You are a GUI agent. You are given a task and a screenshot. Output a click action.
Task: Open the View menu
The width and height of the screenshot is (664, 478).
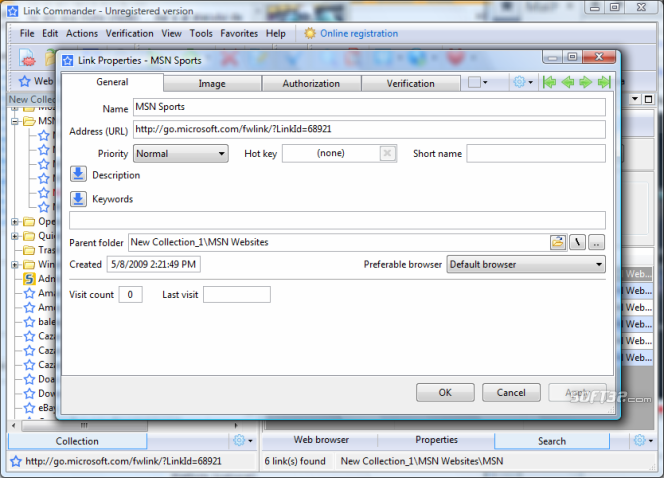[172, 33]
